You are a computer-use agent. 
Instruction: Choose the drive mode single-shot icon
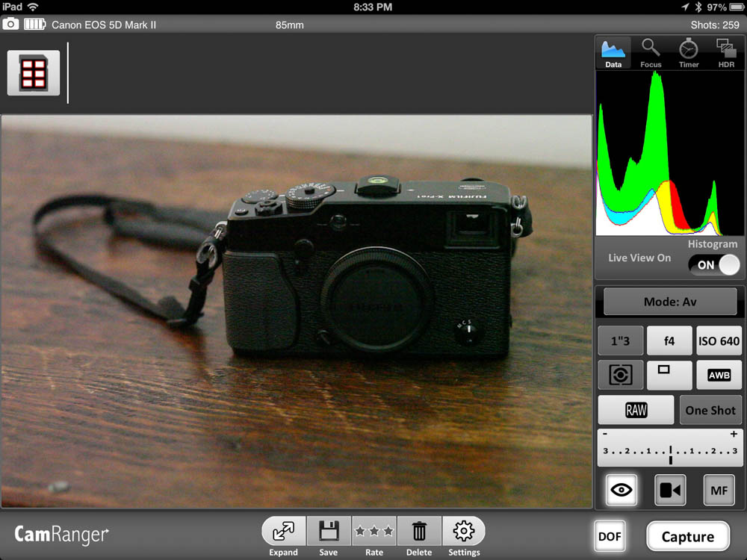669,375
